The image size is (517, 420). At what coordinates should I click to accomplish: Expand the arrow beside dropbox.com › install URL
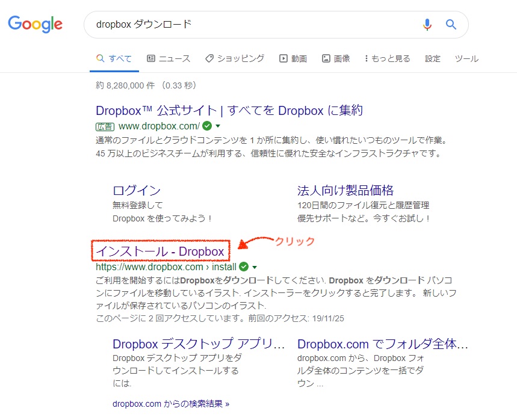click(x=255, y=267)
